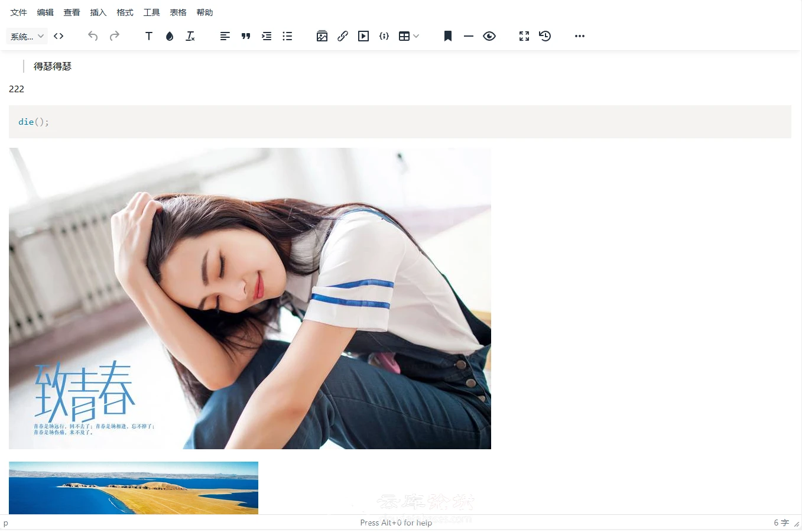
Task: Insert a blockquote using quote icon
Action: pyautogui.click(x=246, y=36)
